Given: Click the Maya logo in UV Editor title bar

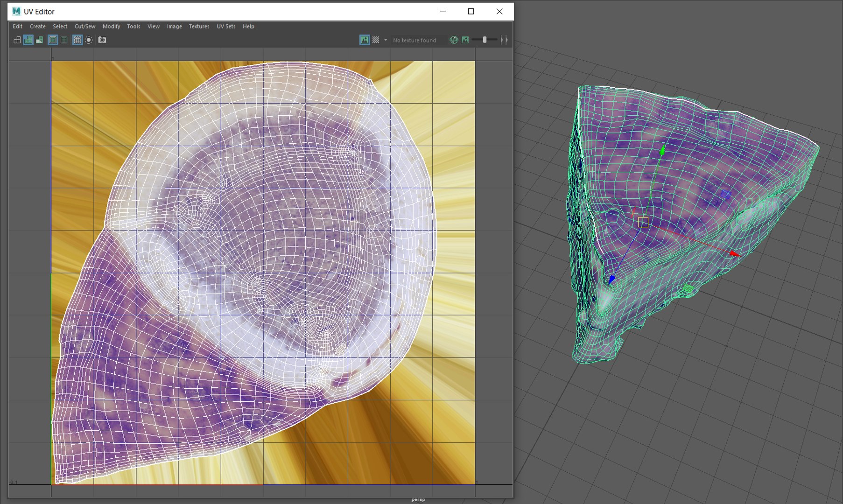Looking at the screenshot, I should tap(17, 11).
